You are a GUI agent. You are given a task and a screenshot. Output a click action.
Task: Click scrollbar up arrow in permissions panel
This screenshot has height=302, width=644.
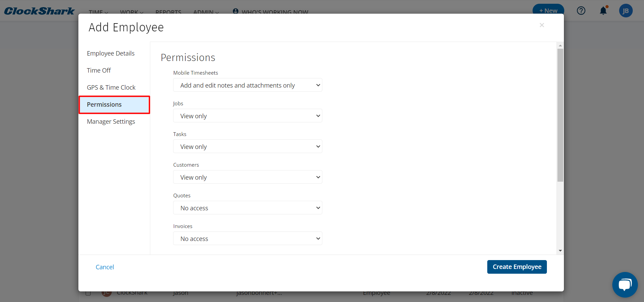(x=560, y=45)
